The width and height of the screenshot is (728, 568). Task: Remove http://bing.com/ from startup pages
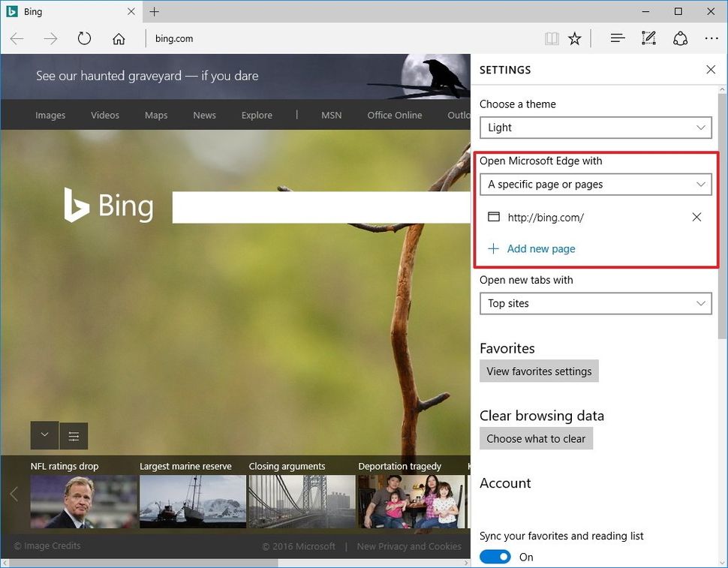[x=696, y=217]
